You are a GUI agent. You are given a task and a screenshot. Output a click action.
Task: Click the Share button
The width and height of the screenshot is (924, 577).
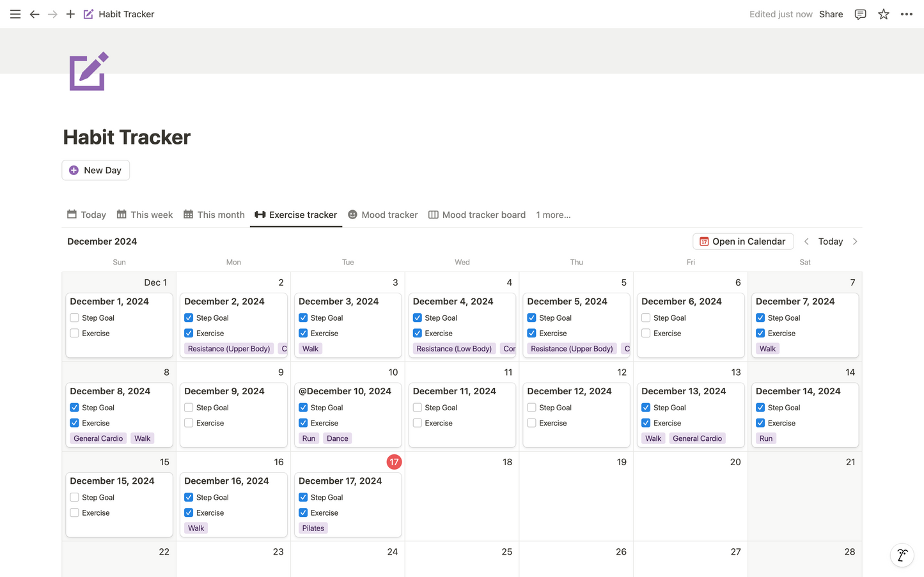(x=831, y=14)
